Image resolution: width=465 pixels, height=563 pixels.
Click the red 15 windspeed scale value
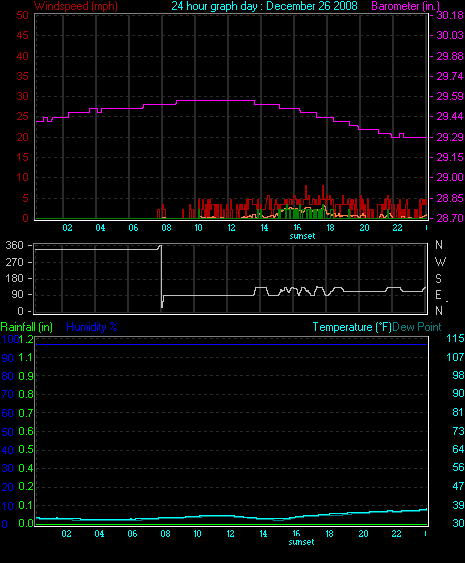[x=22, y=157]
